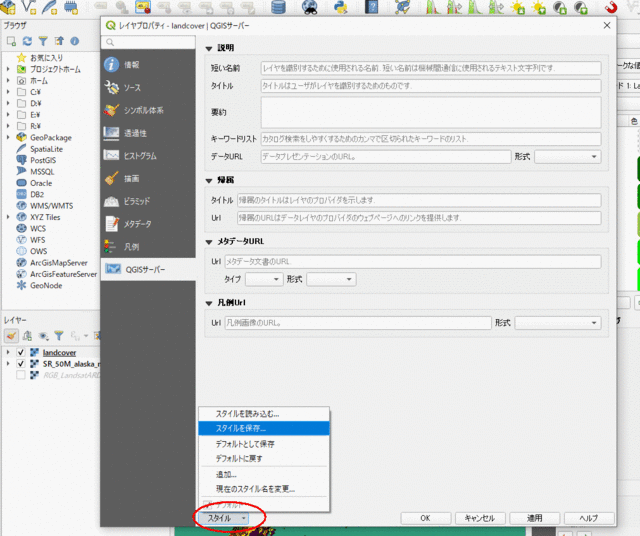Screen dimensions: 640x536
Task: Open the 凡例 (Legend) tab
Action: coord(148,247)
